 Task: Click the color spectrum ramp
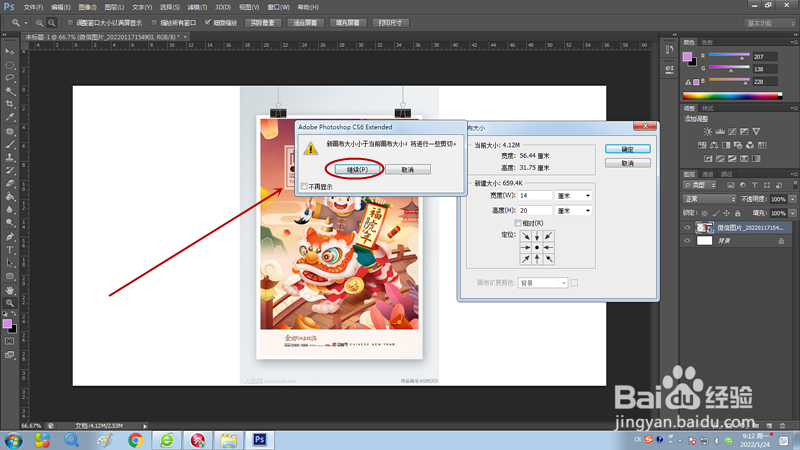[732, 95]
